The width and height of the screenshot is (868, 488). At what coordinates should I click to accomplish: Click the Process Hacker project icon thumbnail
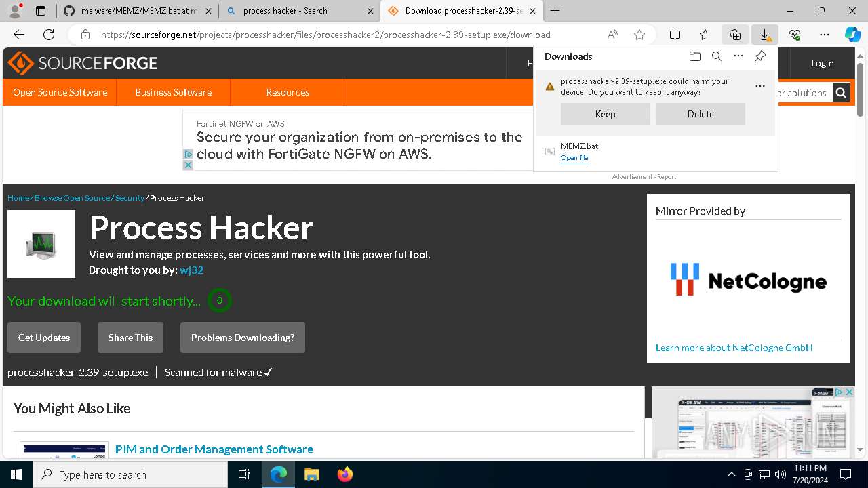(41, 244)
